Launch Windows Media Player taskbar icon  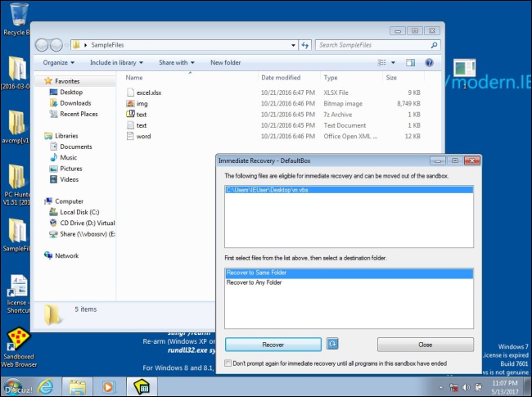tap(108, 387)
